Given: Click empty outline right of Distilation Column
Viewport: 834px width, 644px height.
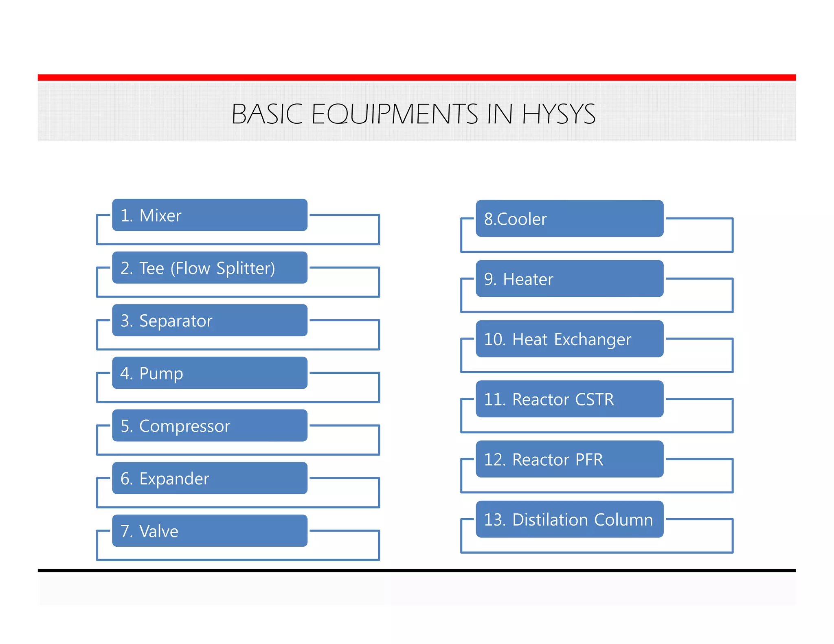Looking at the screenshot, I should click(x=698, y=536).
